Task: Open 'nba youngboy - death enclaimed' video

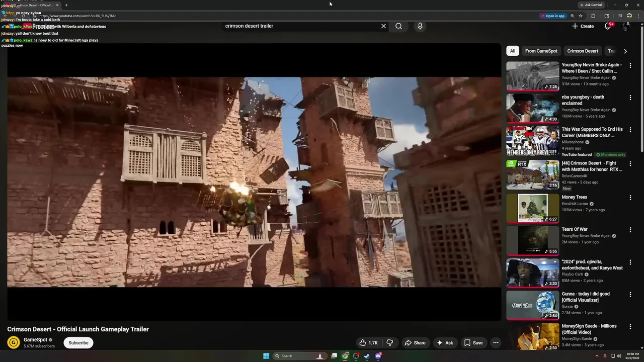Action: pos(583,100)
